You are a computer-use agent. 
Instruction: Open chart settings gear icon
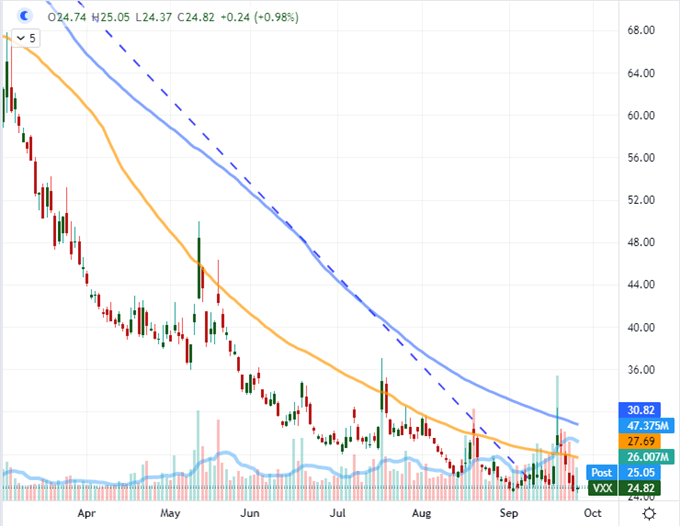[649, 514]
